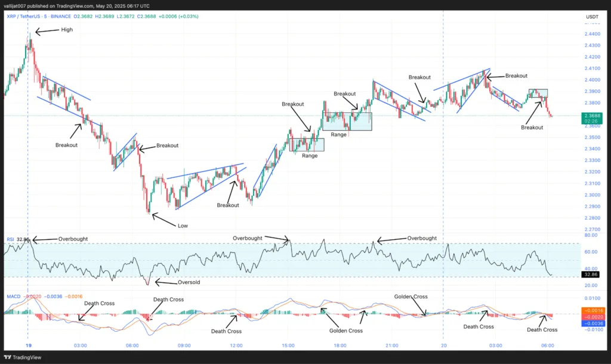The width and height of the screenshot is (611, 364).
Task: Click the close value C2.3688
Action: tap(147, 16)
